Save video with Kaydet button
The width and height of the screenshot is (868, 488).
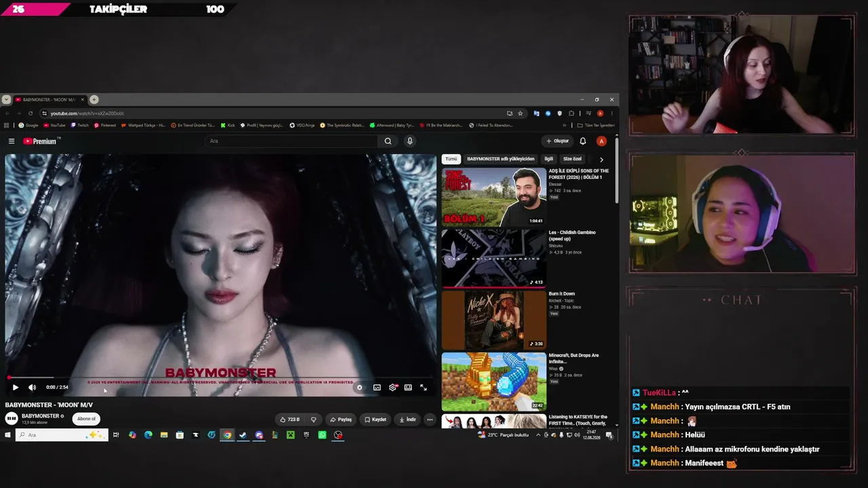click(x=375, y=420)
